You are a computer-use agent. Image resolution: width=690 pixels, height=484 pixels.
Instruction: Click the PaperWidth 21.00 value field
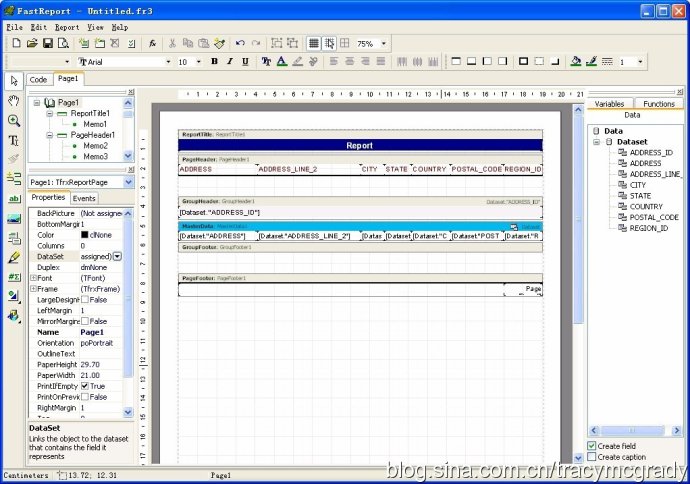101,375
